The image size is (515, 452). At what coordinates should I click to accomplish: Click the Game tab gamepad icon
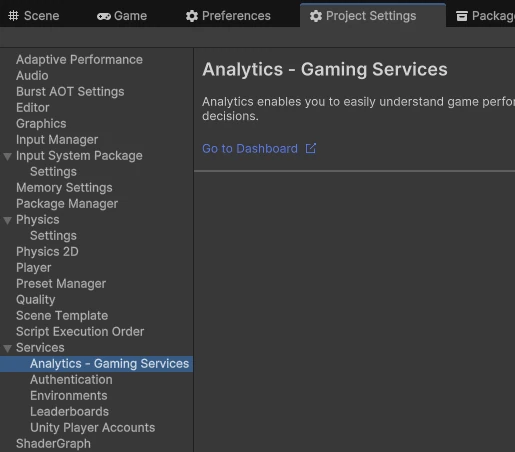click(x=104, y=16)
